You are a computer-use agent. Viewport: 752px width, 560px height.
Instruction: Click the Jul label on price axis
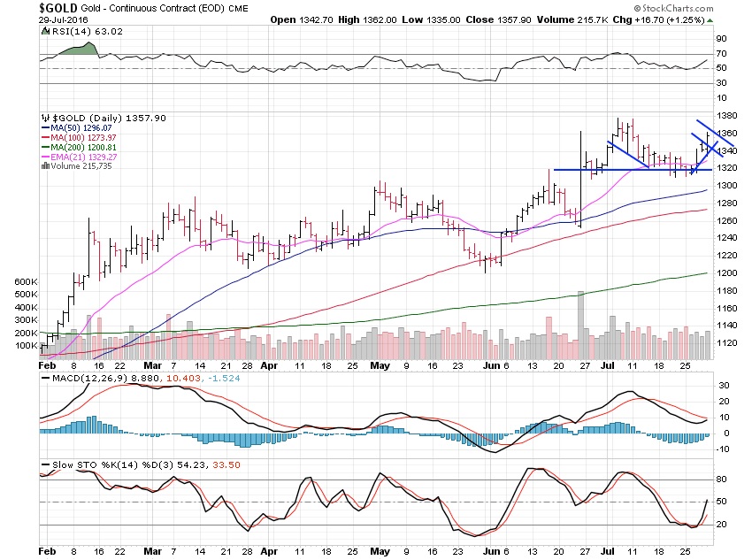[608, 366]
